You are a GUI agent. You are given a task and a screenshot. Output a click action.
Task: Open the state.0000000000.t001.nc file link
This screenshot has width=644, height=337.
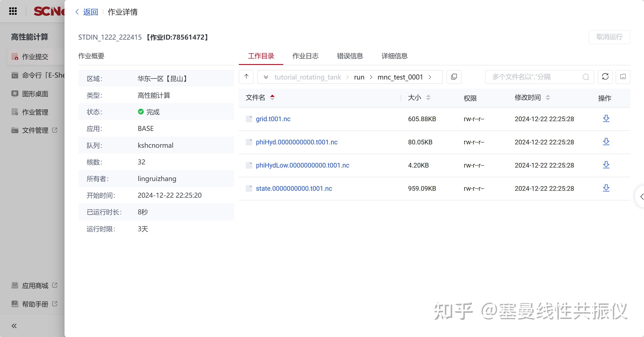click(x=294, y=188)
